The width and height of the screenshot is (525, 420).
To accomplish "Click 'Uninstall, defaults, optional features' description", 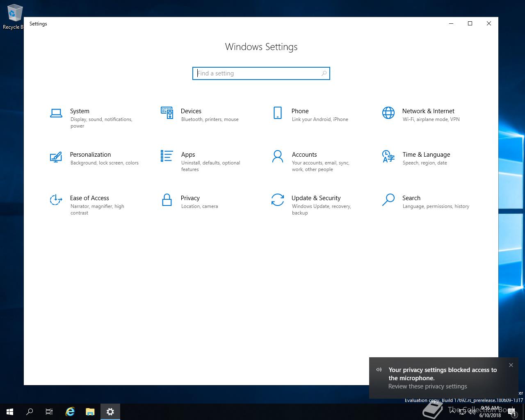I will tap(211, 166).
